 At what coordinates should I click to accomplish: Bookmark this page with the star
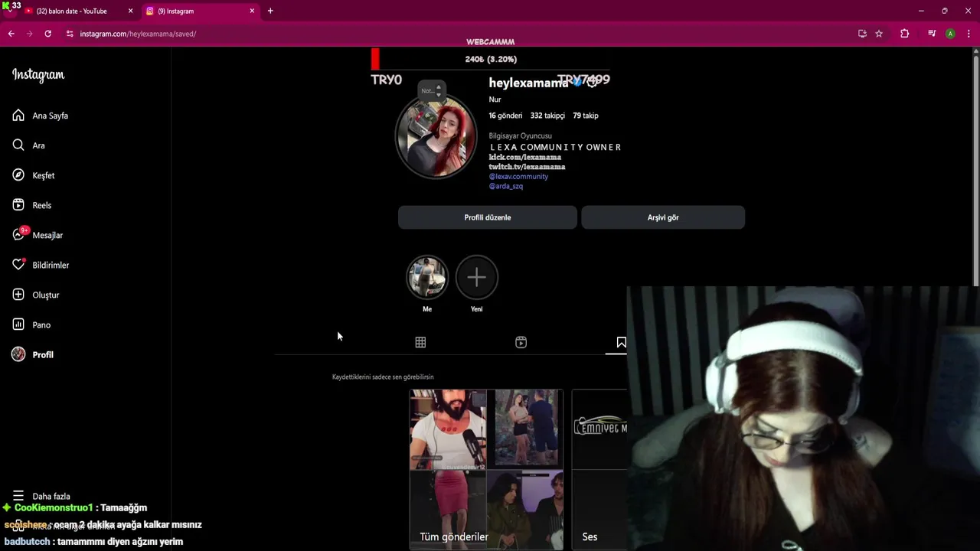pyautogui.click(x=879, y=34)
